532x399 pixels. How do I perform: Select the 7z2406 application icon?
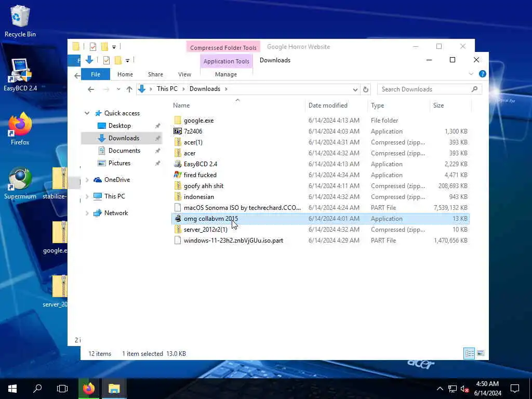click(178, 131)
